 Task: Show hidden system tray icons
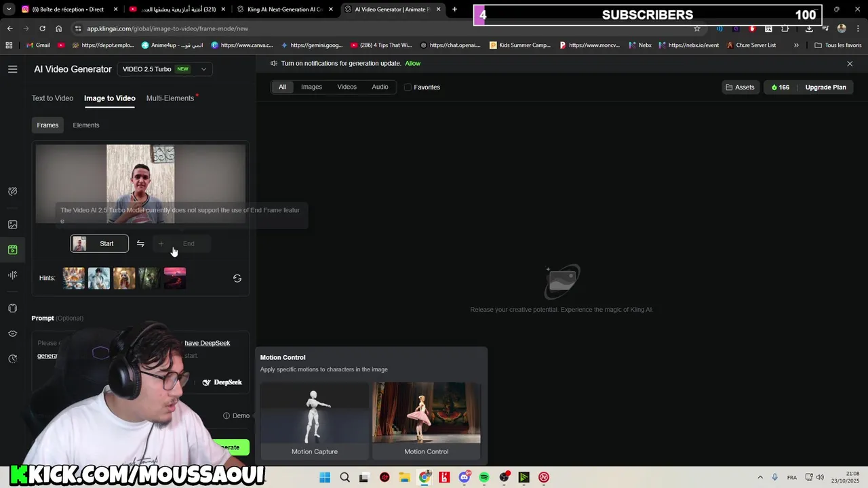760,477
